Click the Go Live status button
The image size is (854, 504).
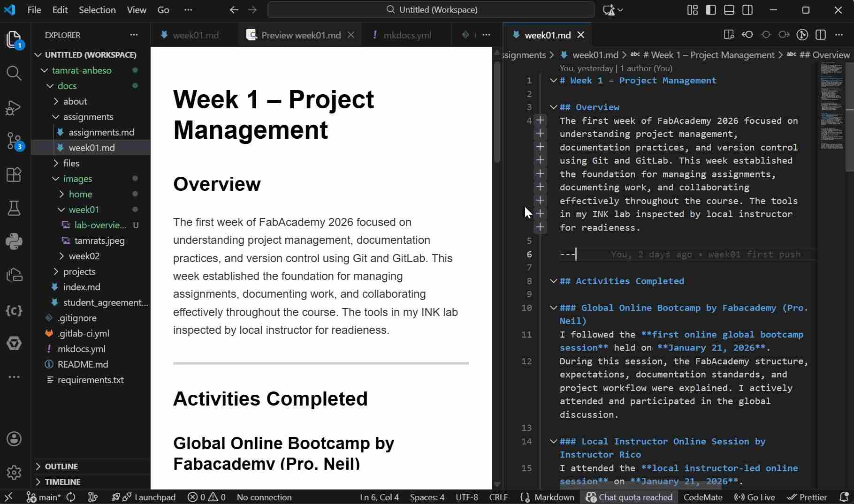click(755, 497)
